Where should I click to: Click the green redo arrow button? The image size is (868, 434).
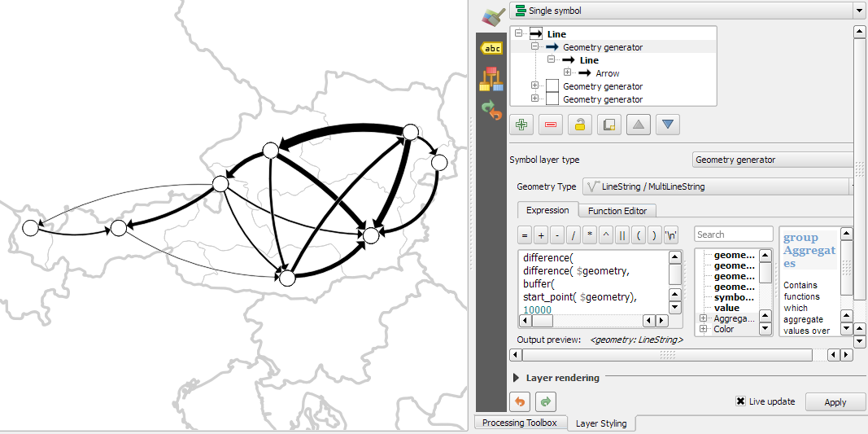546,401
